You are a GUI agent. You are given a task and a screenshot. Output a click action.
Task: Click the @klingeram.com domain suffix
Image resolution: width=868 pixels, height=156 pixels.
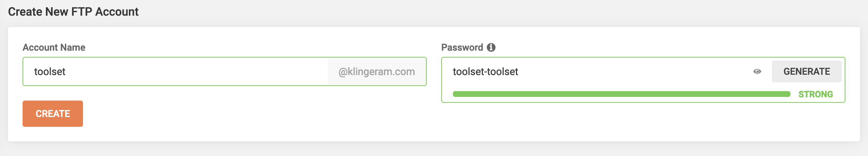tap(376, 71)
